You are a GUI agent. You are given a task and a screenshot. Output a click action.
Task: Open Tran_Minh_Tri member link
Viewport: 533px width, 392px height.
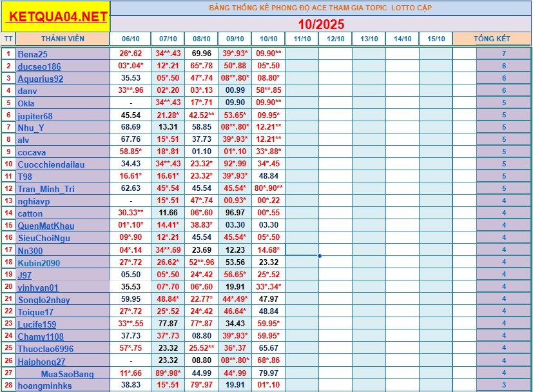pos(46,189)
